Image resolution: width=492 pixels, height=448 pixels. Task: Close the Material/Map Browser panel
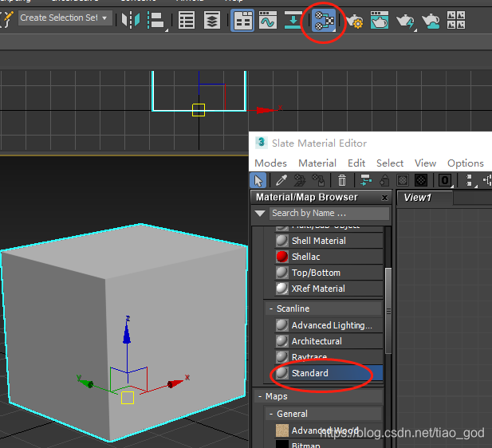[x=384, y=198]
